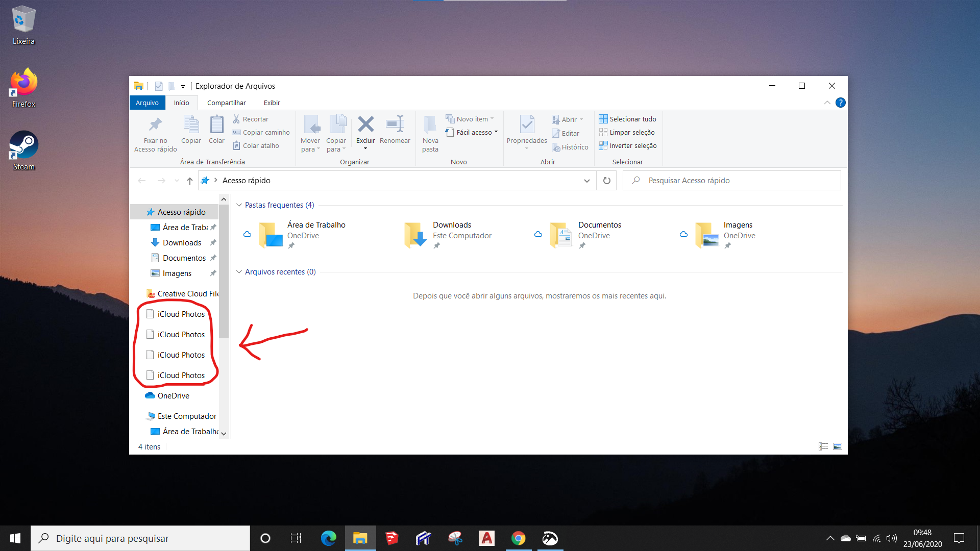The height and width of the screenshot is (551, 980).
Task: Click the Propriedades icon in ribbon
Action: (527, 124)
